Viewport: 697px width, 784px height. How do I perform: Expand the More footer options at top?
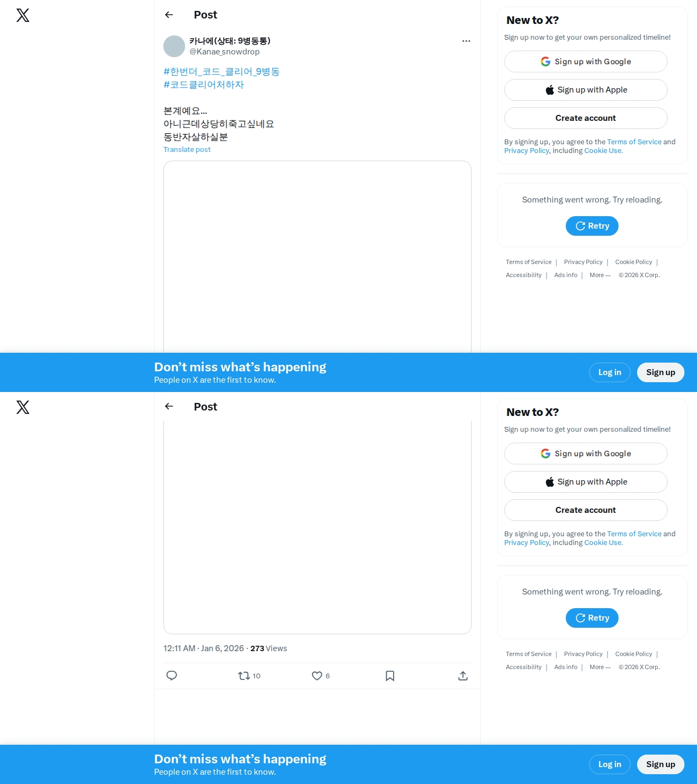click(x=600, y=275)
